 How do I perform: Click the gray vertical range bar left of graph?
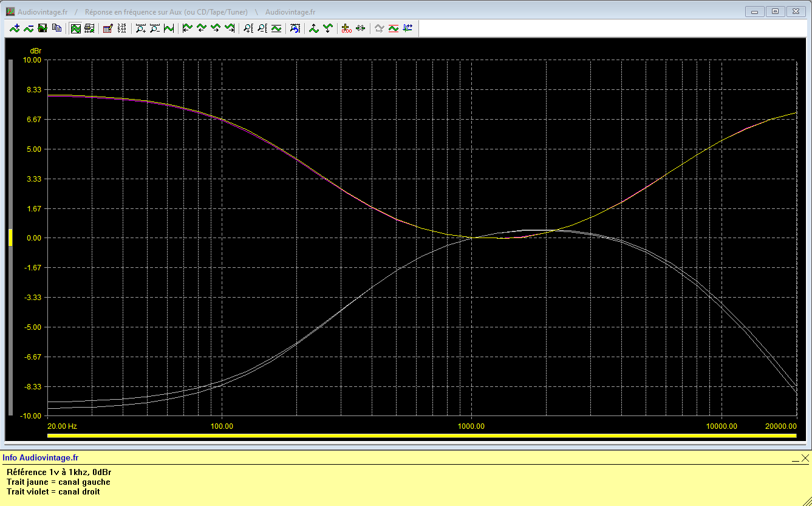click(x=10, y=238)
